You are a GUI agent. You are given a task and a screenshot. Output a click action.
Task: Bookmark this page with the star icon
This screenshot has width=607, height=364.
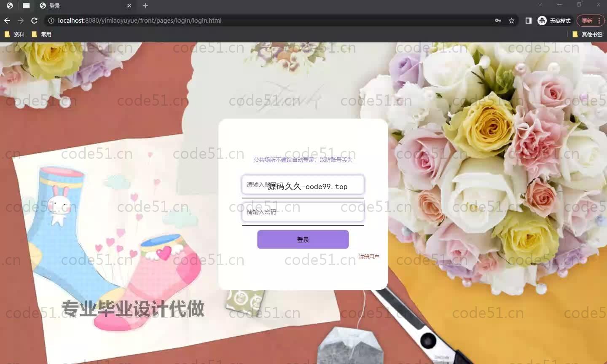512,20
